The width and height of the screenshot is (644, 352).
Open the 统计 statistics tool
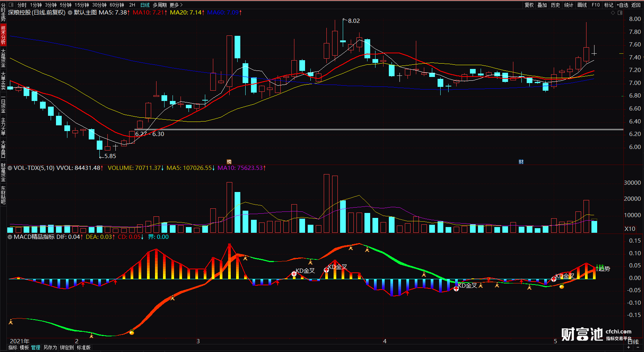pyautogui.click(x=569, y=5)
